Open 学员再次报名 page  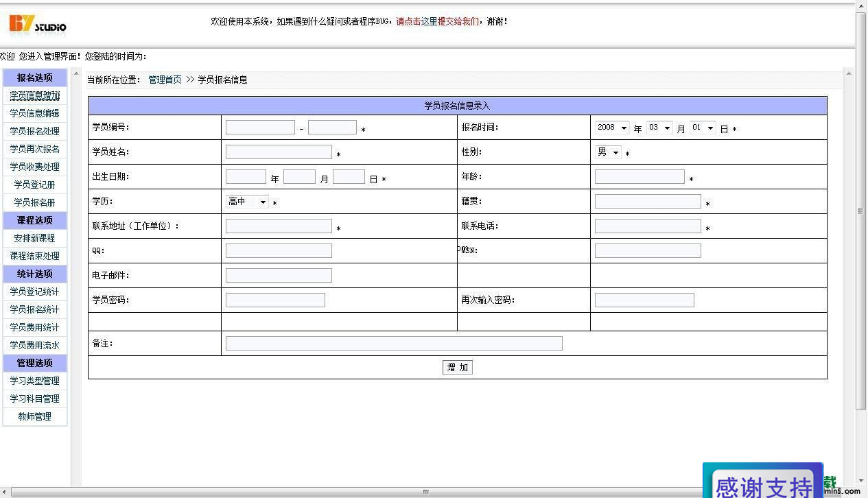35,149
